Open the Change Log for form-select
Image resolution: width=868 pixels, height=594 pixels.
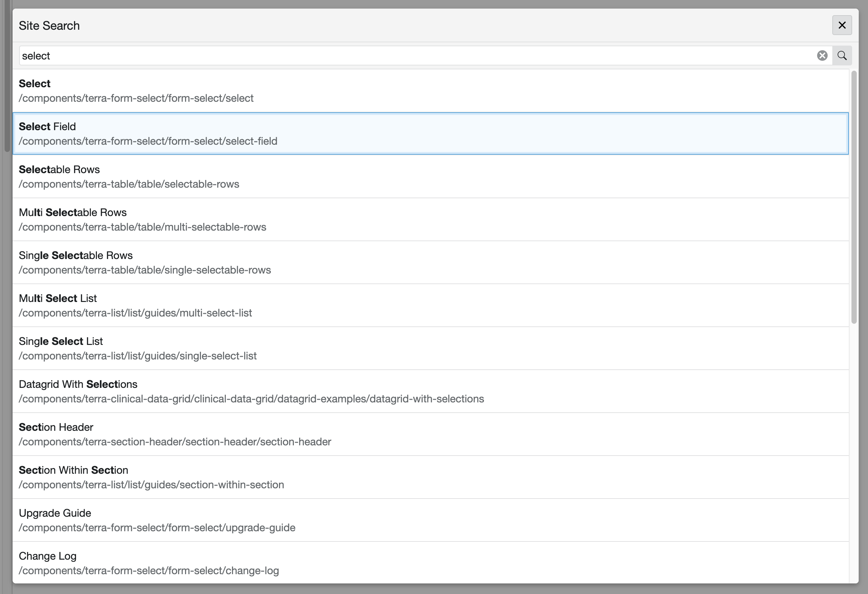click(149, 563)
